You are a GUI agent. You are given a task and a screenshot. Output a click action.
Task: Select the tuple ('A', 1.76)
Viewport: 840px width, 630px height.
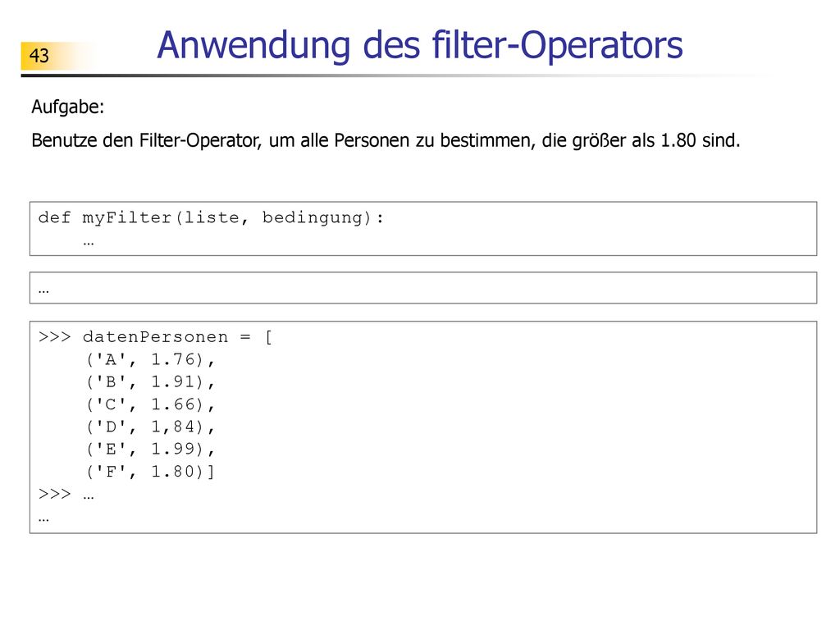pyautogui.click(x=150, y=360)
